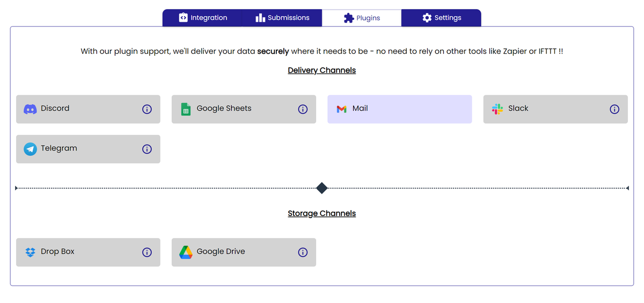The height and width of the screenshot is (303, 644).
Task: Click the gear icon on Settings tab
Action: coord(427,18)
